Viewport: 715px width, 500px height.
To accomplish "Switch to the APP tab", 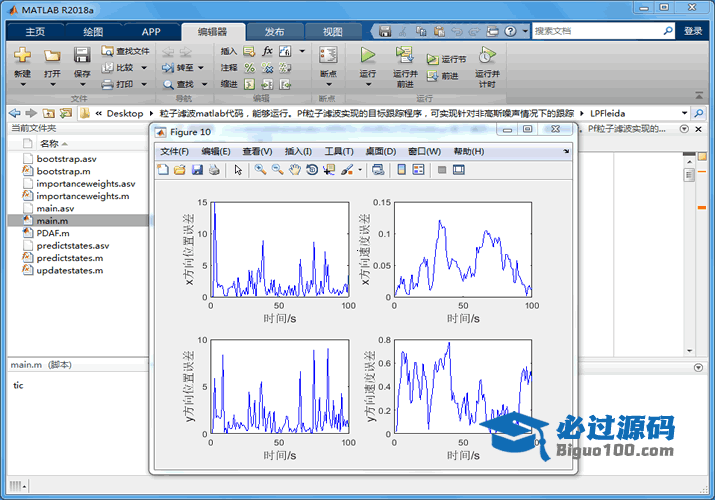I will (x=151, y=31).
